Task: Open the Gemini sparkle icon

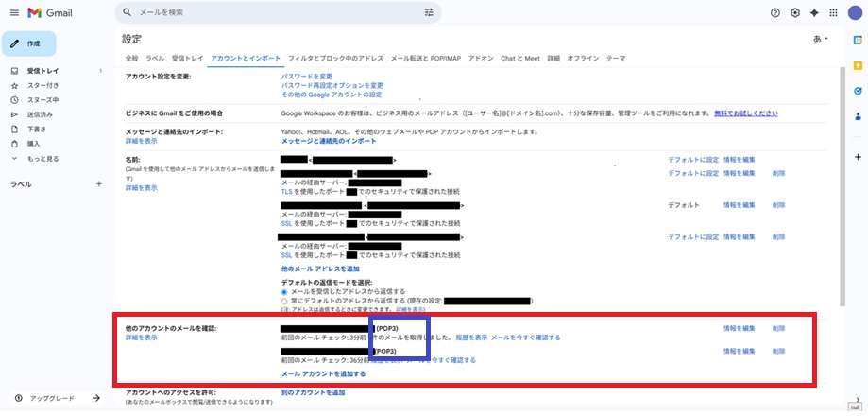Action: [814, 12]
